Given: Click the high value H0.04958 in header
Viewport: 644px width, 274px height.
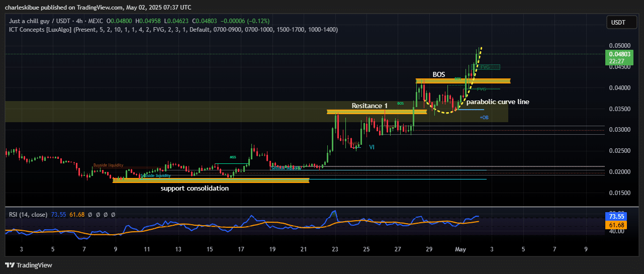Looking at the screenshot, I should coord(149,21).
